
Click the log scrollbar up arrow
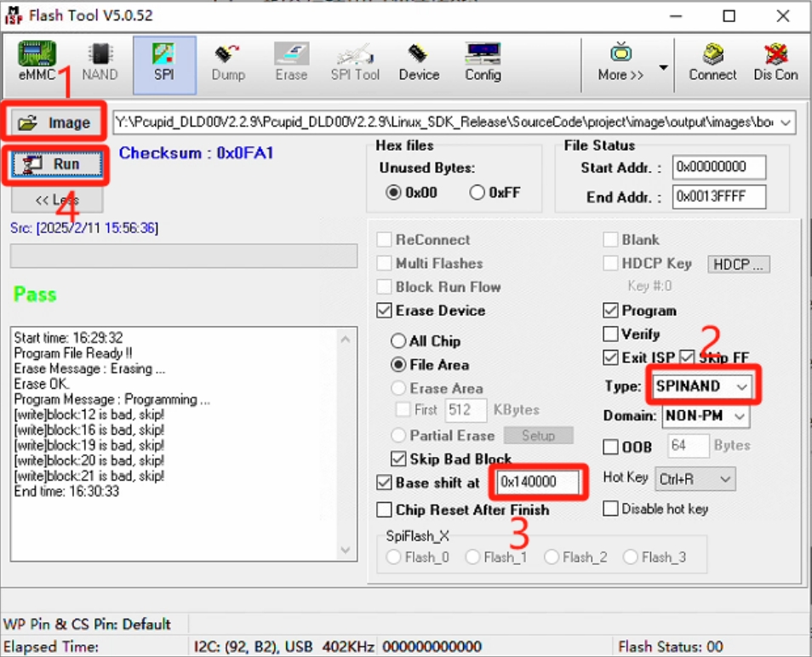(x=346, y=340)
